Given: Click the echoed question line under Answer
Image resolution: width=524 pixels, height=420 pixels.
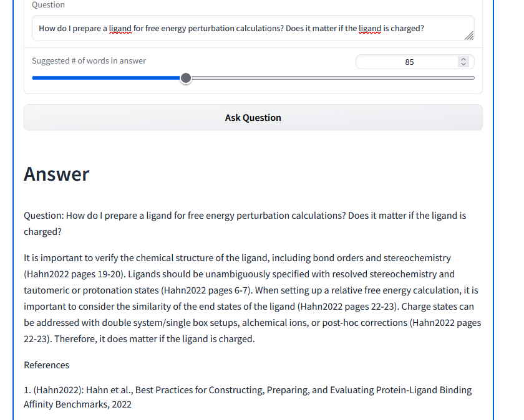Looking at the screenshot, I should (x=245, y=216).
